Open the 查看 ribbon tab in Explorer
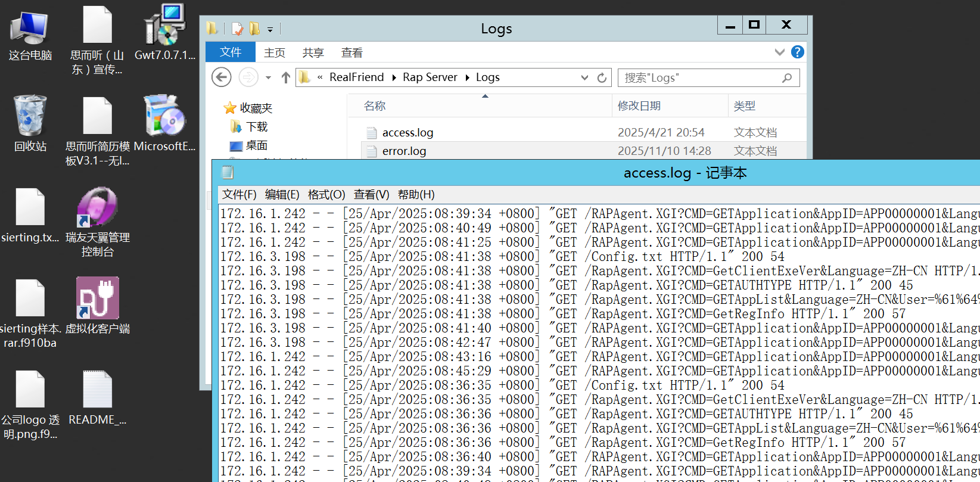 point(351,52)
